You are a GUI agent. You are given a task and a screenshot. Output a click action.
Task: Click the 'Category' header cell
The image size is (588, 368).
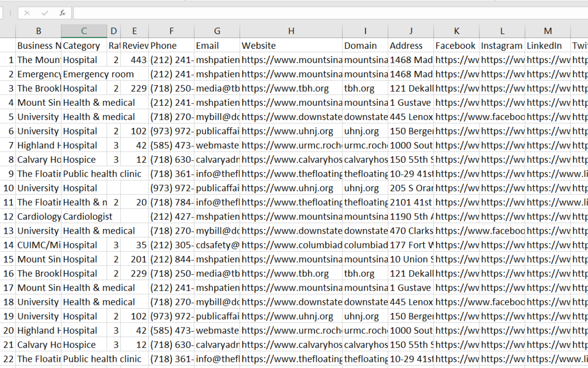[x=84, y=46]
